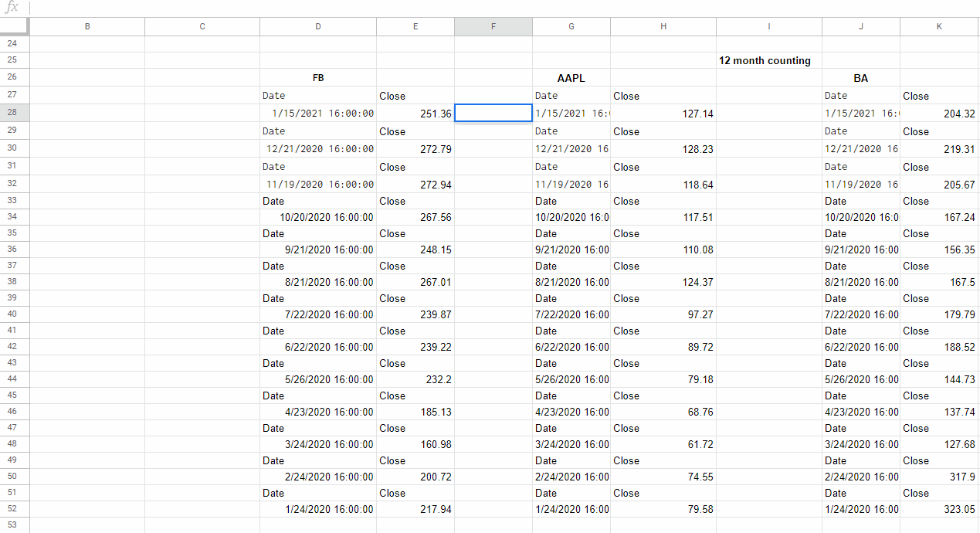
Task: Select BA close value 144.73
Action: (x=939, y=380)
